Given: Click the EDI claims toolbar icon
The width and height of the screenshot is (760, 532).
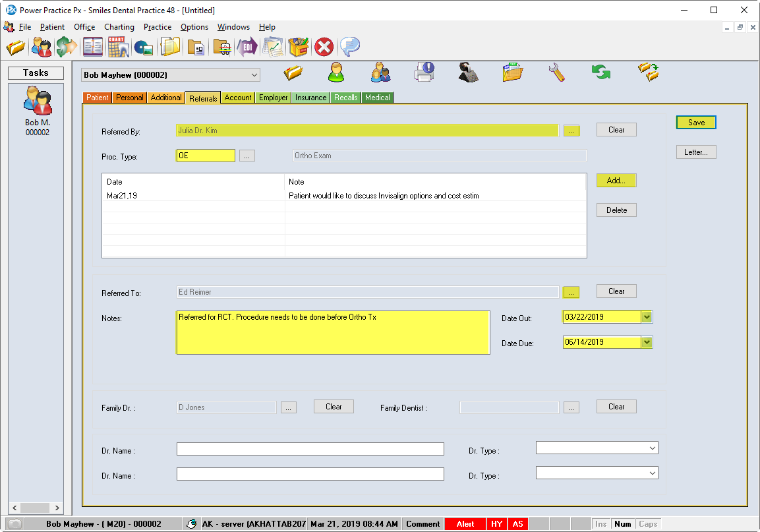Looking at the screenshot, I should coord(248,47).
